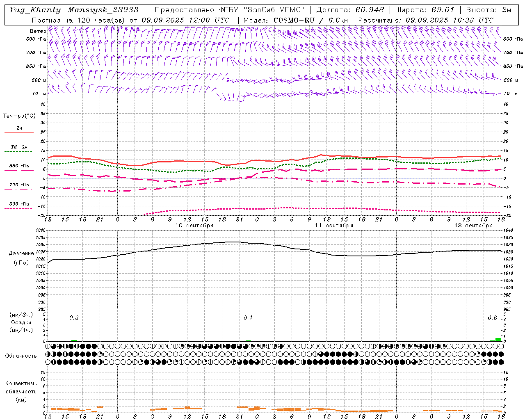525x420 pixels.
Task: Click the Долгота: 60.948 header value
Action: click(350, 10)
